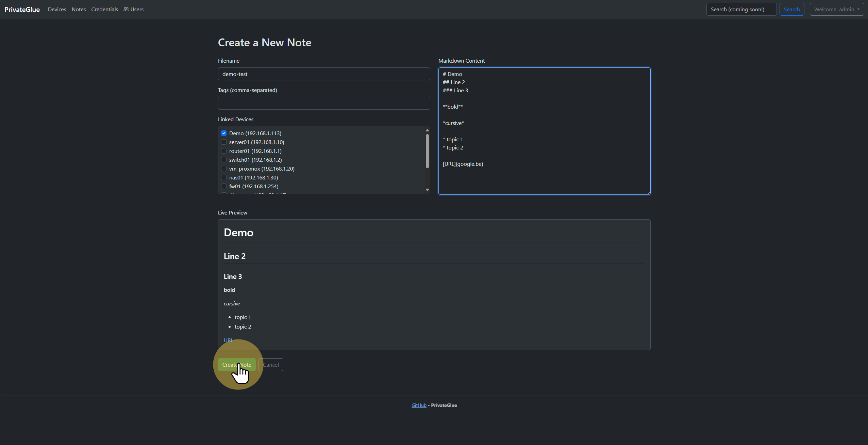Click the 'Demo' heading in Live Preview
This screenshot has width=868, height=445.
[x=238, y=233]
